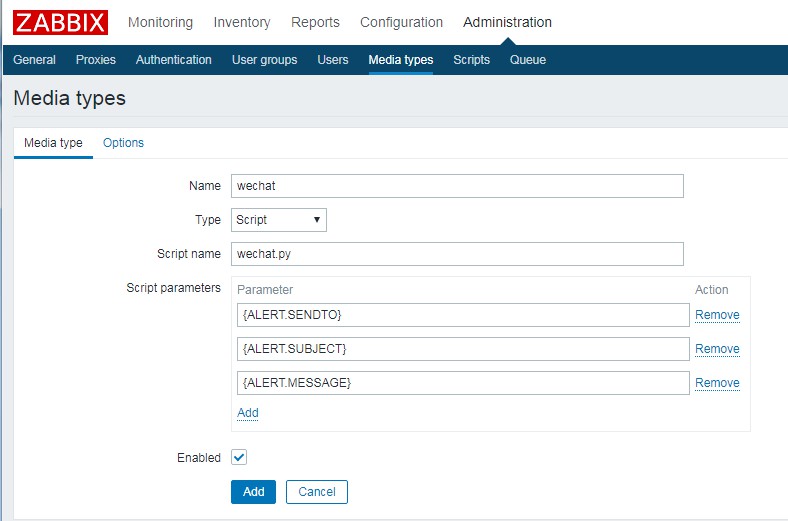Remove the {ALERT.SENDTO} parameter
Screen dimensions: 788x521
pos(717,315)
